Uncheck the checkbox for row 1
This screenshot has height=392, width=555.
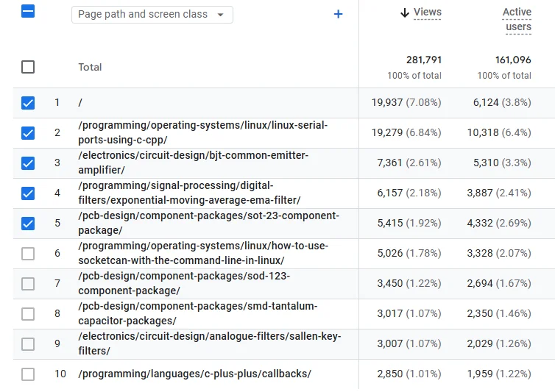click(x=28, y=103)
